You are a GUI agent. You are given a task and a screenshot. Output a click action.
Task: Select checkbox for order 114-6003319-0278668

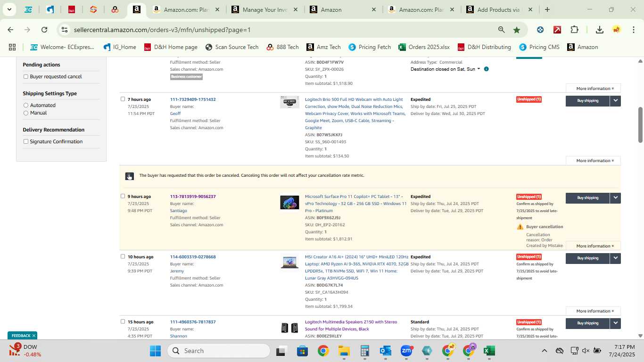[123, 256]
